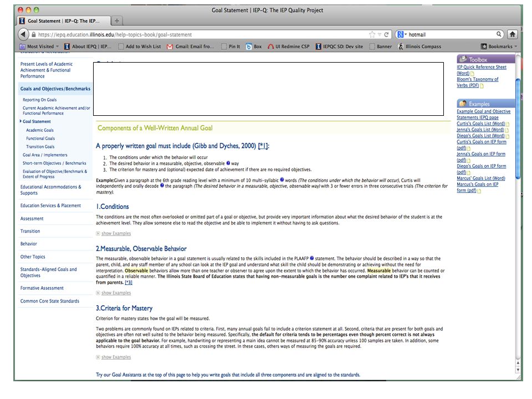Open Jenna's Goals List (Word) link
This screenshot has height=399, width=532.
tap(480, 130)
